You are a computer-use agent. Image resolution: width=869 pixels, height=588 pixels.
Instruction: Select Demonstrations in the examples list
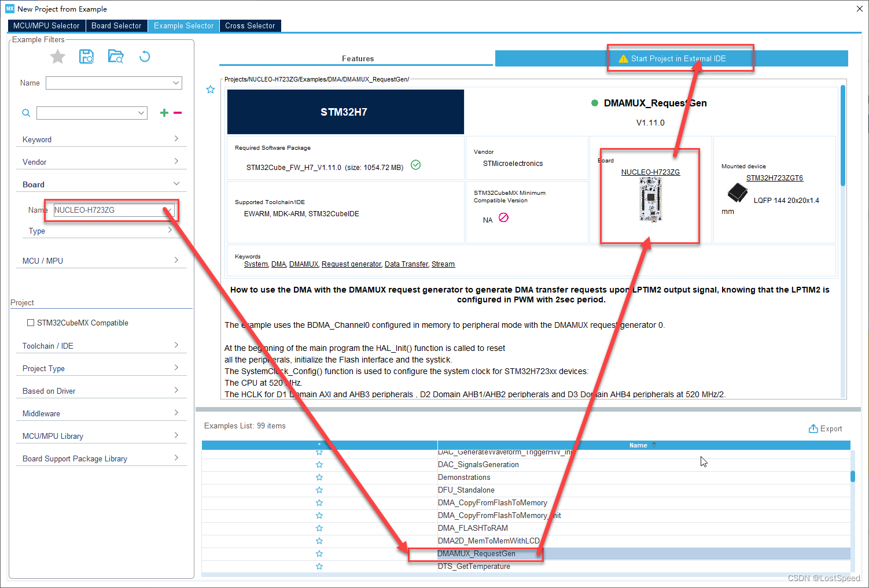464,477
